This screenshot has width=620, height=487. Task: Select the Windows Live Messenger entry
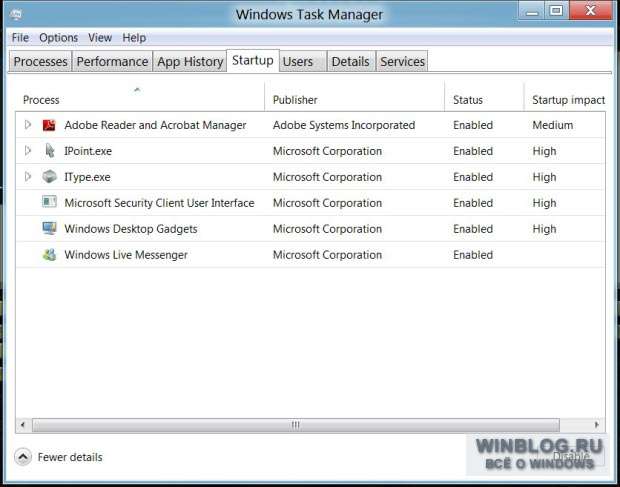pos(126,255)
